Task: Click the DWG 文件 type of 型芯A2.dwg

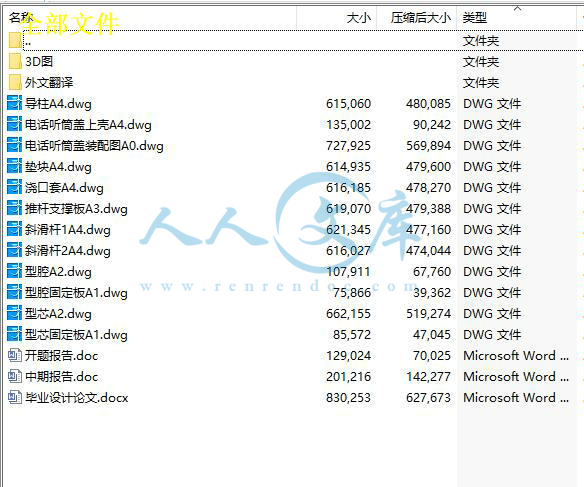Action: pyautogui.click(x=492, y=313)
